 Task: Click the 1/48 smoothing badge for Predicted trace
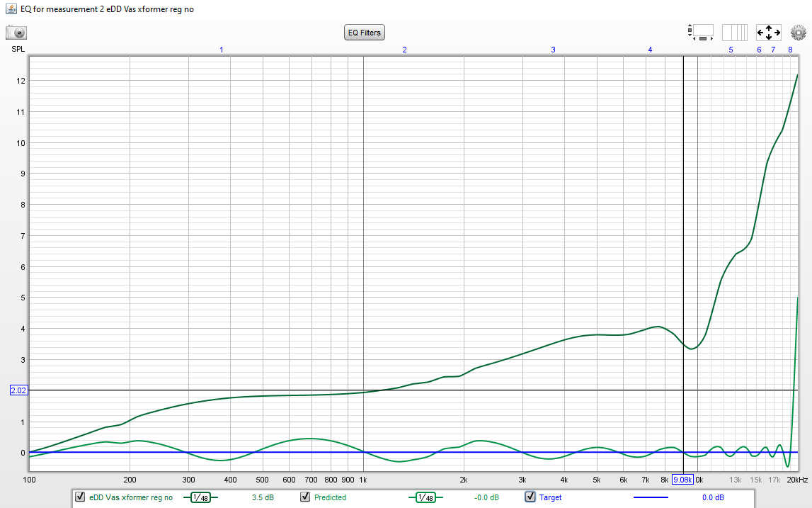pos(425,497)
